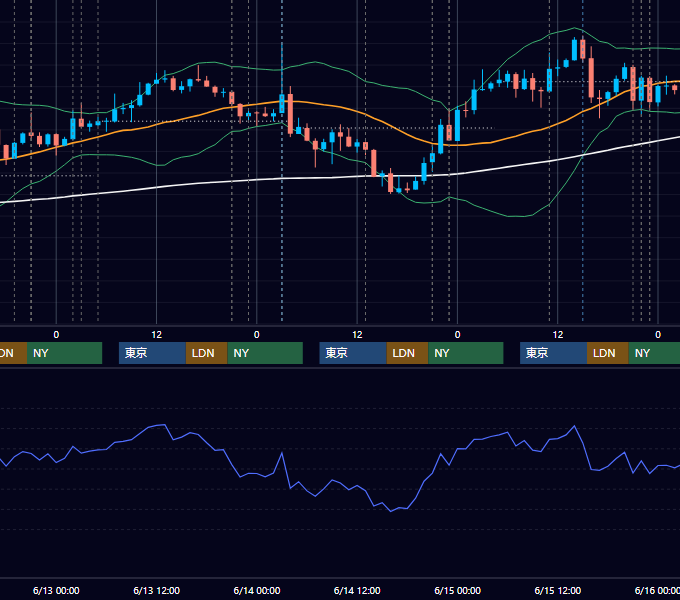680x600 pixels.
Task: Select the 東京 session block for 6/13
Action: tap(152, 353)
